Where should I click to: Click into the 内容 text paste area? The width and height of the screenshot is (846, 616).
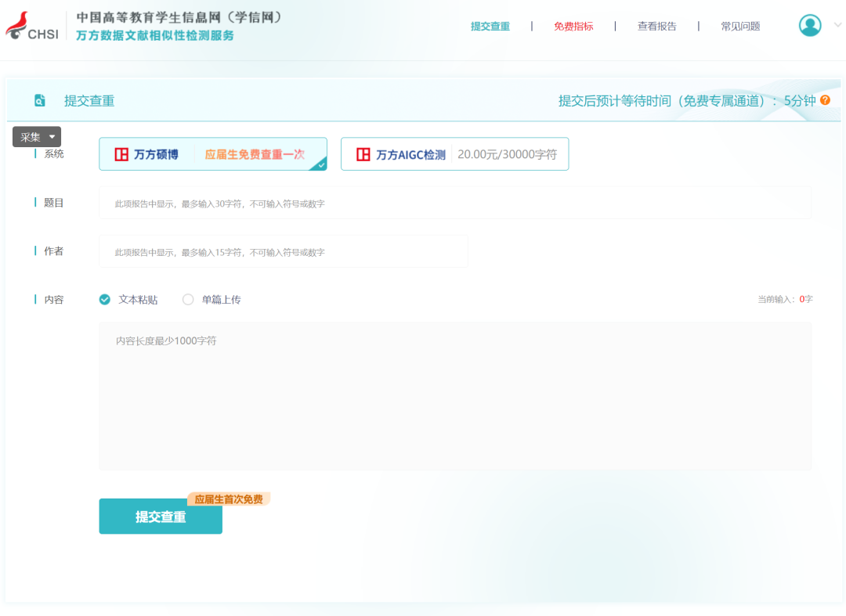point(454,396)
